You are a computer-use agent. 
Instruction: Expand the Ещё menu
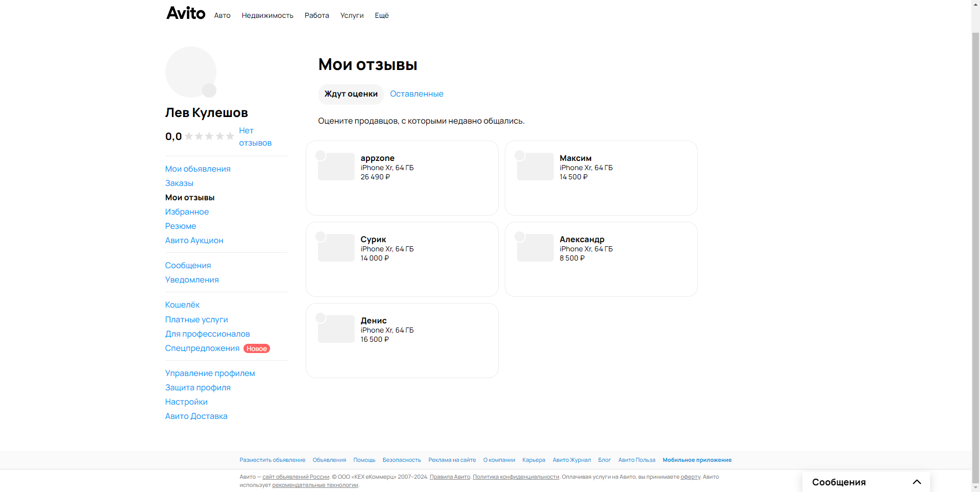pos(382,15)
